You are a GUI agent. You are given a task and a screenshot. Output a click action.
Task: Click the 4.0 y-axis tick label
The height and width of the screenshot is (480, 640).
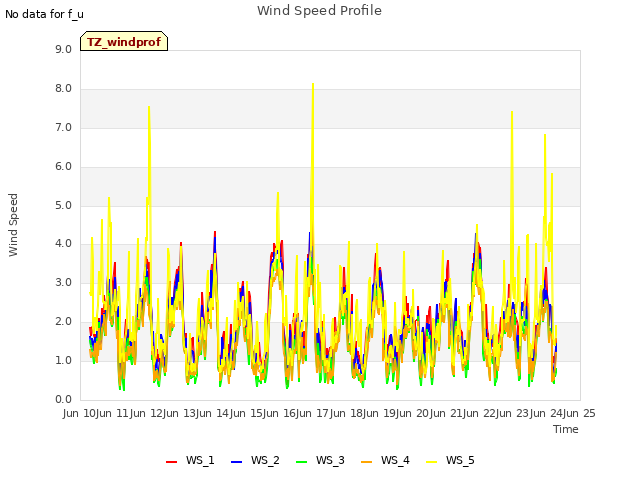pos(63,244)
